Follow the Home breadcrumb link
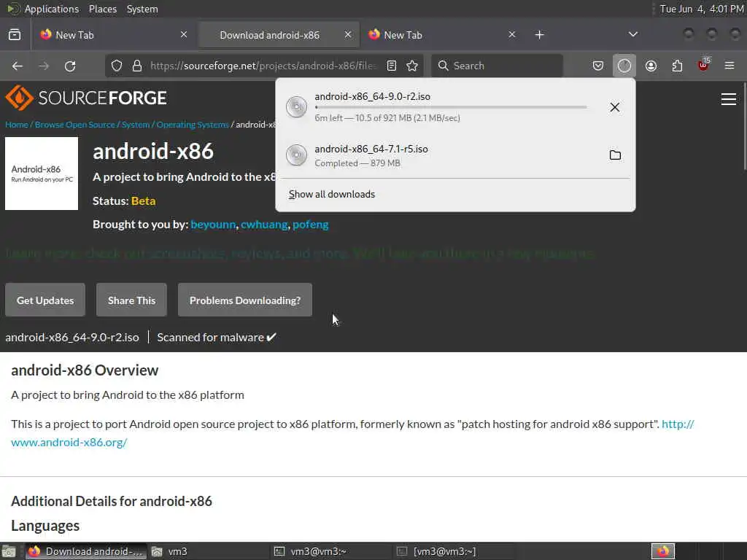 point(17,125)
